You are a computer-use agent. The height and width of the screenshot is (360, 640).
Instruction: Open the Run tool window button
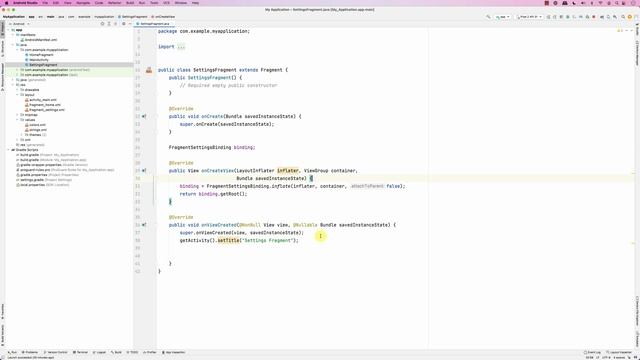click(x=12, y=352)
